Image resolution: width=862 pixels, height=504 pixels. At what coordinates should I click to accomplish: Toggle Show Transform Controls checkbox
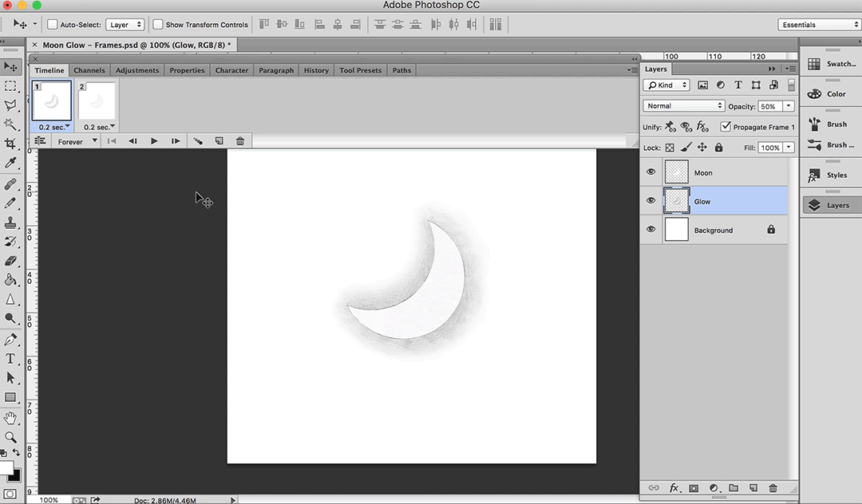tap(158, 25)
